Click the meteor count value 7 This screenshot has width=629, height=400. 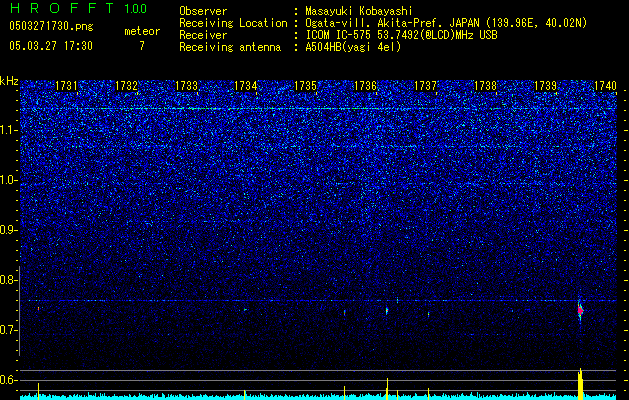click(x=142, y=46)
